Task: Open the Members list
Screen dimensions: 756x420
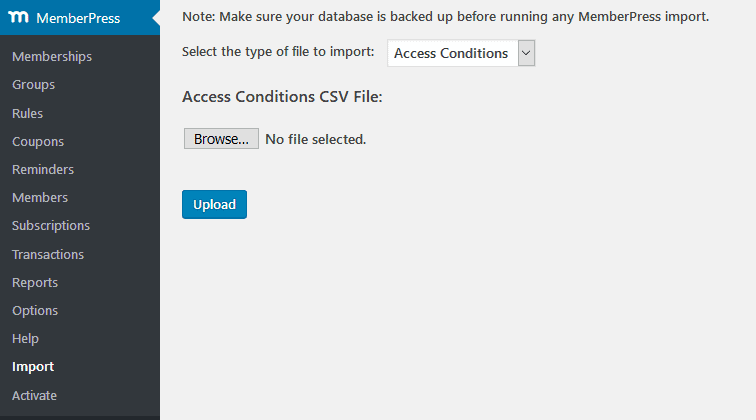Action: pyautogui.click(x=40, y=198)
